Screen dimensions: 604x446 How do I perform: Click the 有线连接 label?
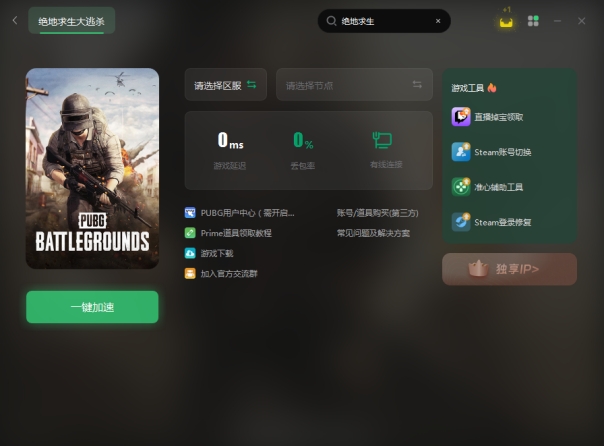click(386, 165)
